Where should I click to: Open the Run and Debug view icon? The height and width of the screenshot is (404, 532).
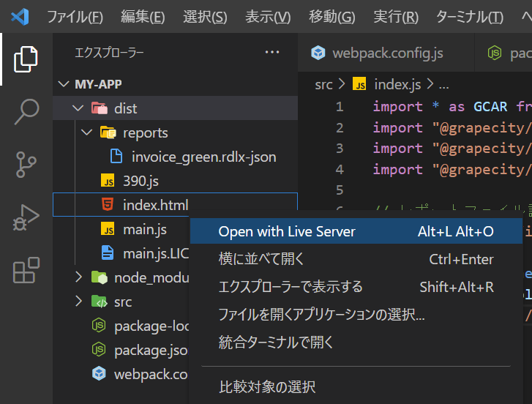point(26,217)
